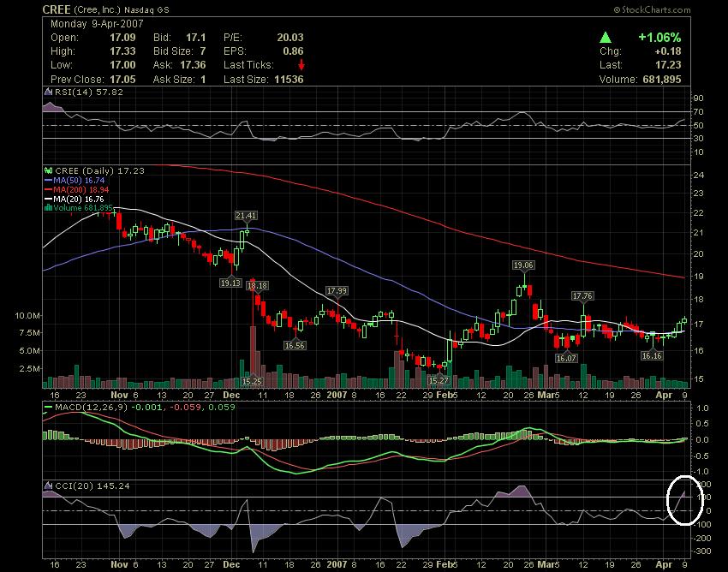Click the green up-triangle change indicator

coord(606,37)
